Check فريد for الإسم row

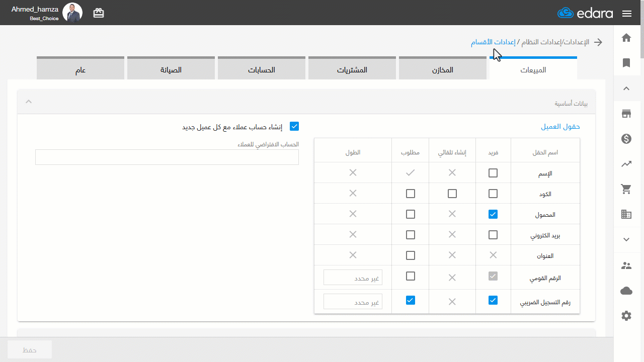[493, 173]
